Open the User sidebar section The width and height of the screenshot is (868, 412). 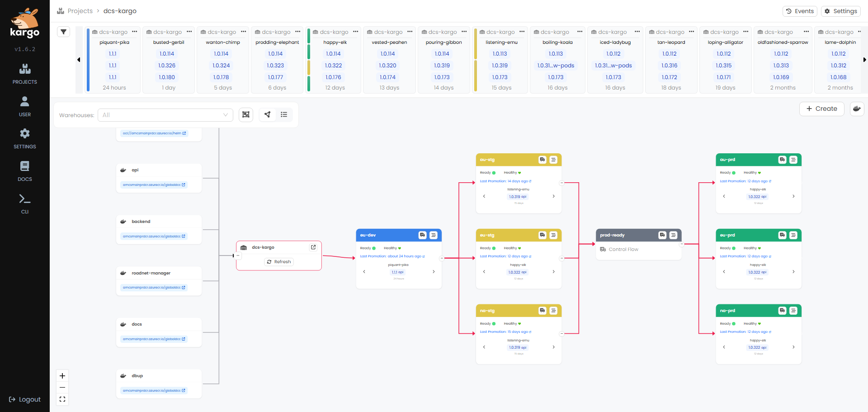click(25, 107)
